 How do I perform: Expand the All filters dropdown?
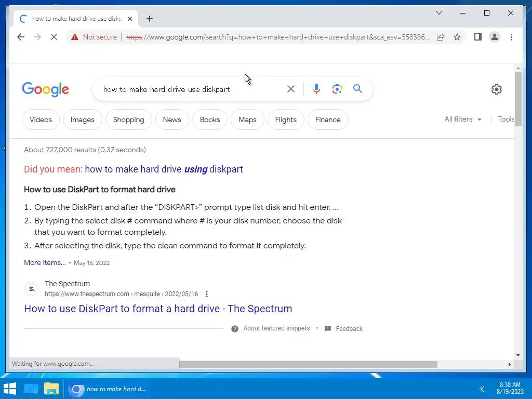tap(463, 119)
